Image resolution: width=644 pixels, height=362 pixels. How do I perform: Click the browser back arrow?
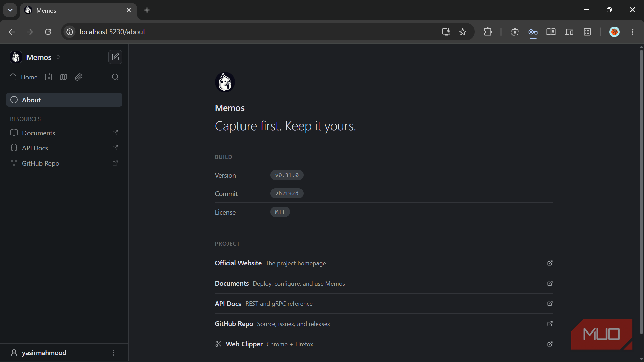12,32
